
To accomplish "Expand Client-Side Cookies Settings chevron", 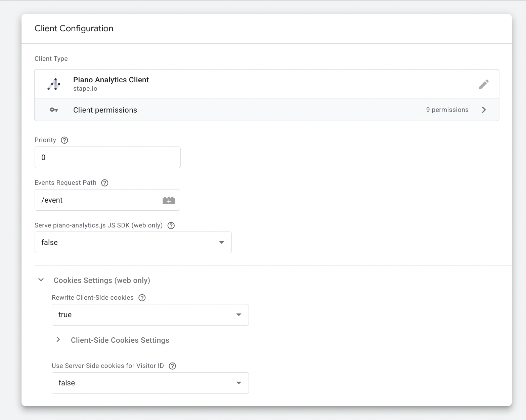I will coord(58,340).
